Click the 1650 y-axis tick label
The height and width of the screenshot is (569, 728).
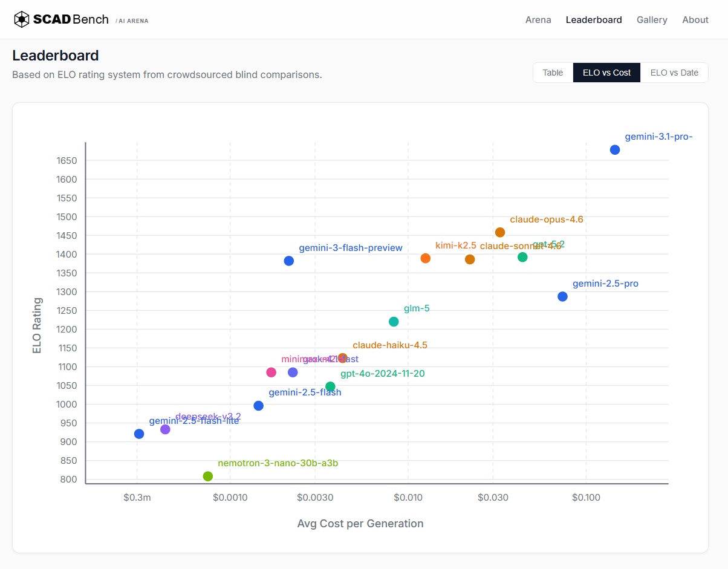tap(68, 161)
